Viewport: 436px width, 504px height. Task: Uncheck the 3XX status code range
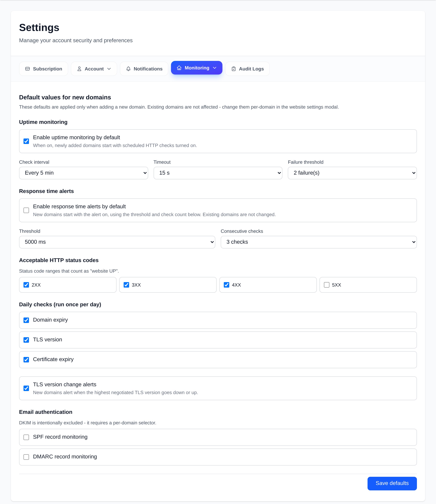coord(126,285)
